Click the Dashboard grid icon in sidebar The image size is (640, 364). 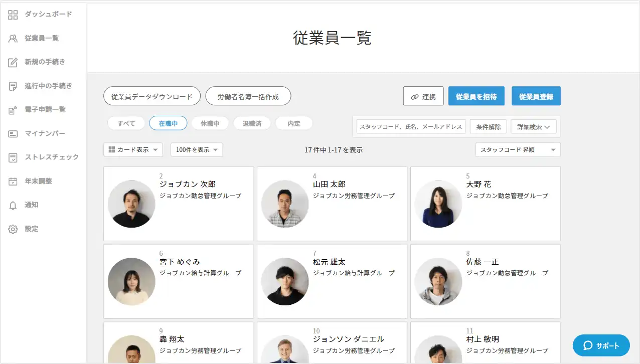click(13, 15)
